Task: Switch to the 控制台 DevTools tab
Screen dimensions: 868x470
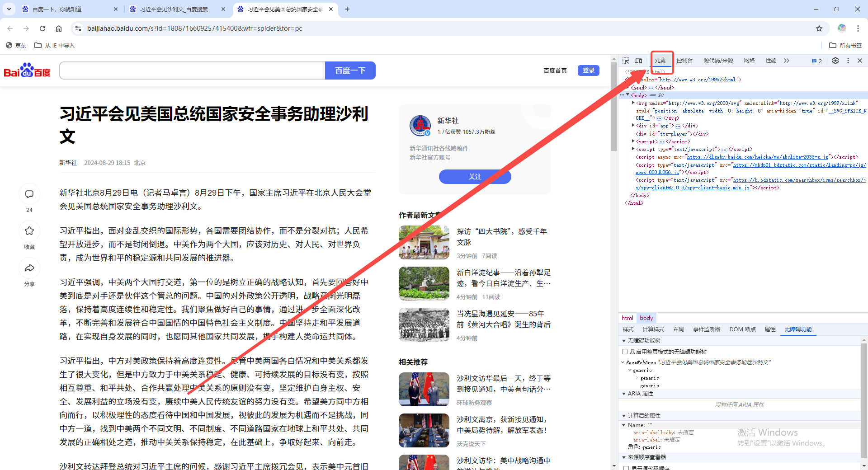Action: 684,61
